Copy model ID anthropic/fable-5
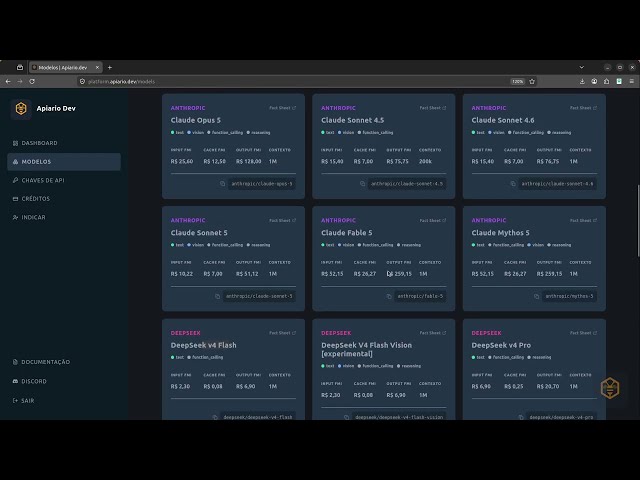Image resolution: width=640 pixels, height=480 pixels. tap(389, 296)
